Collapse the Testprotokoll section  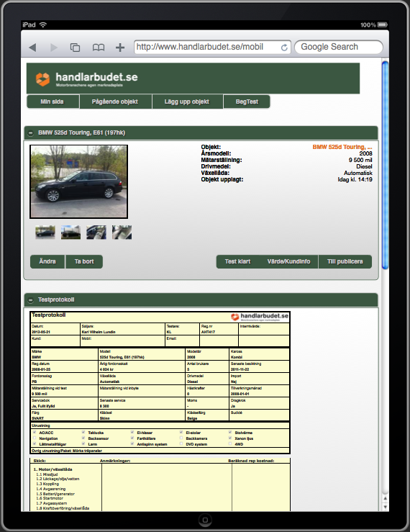[x=31, y=300]
